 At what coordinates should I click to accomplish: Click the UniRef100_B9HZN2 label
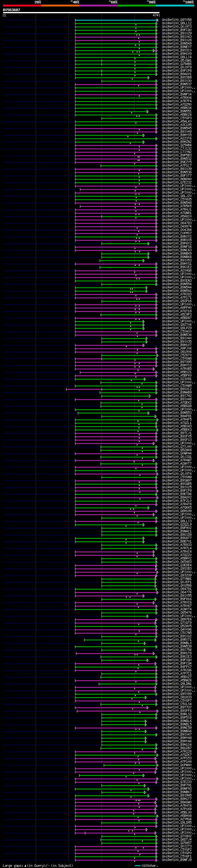click(177, 142)
